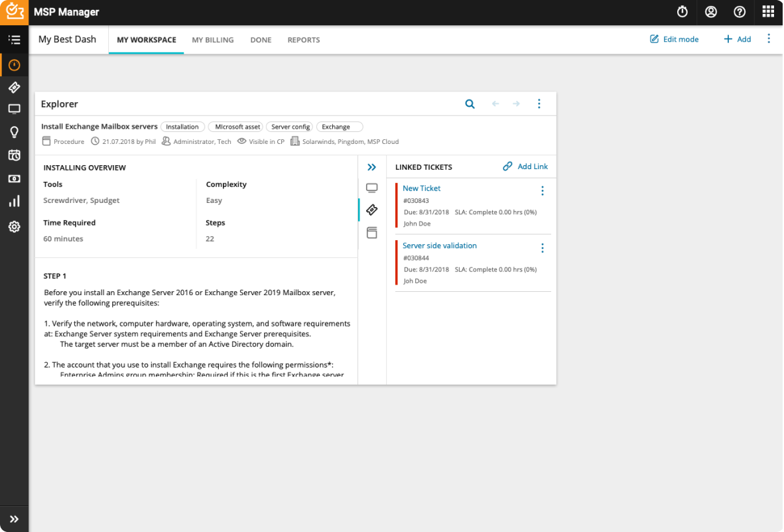Open New Ticket row options menu

tap(542, 190)
